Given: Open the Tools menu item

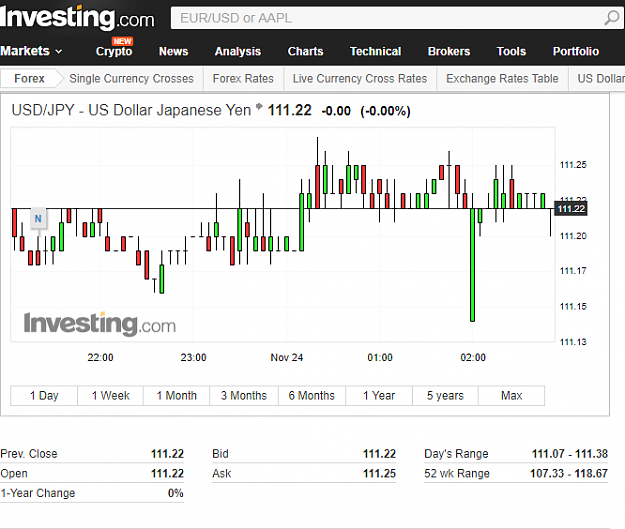Looking at the screenshot, I should 511,51.
